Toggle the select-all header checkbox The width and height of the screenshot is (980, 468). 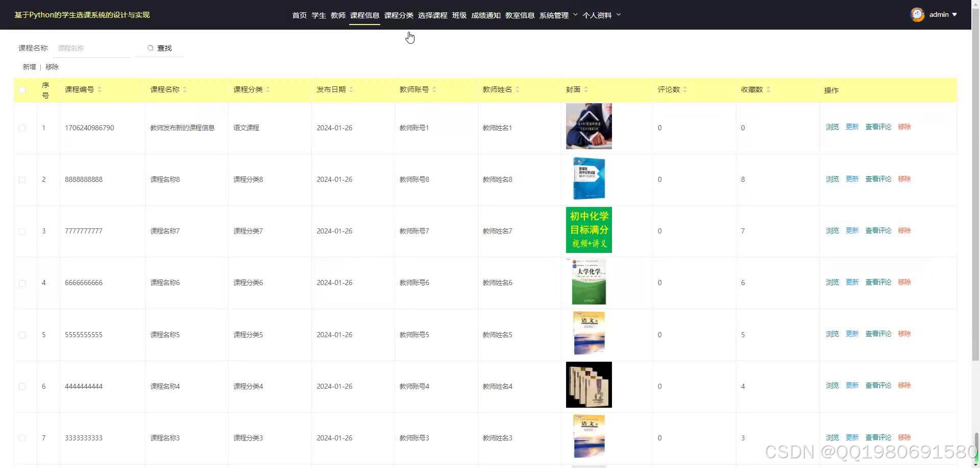22,90
